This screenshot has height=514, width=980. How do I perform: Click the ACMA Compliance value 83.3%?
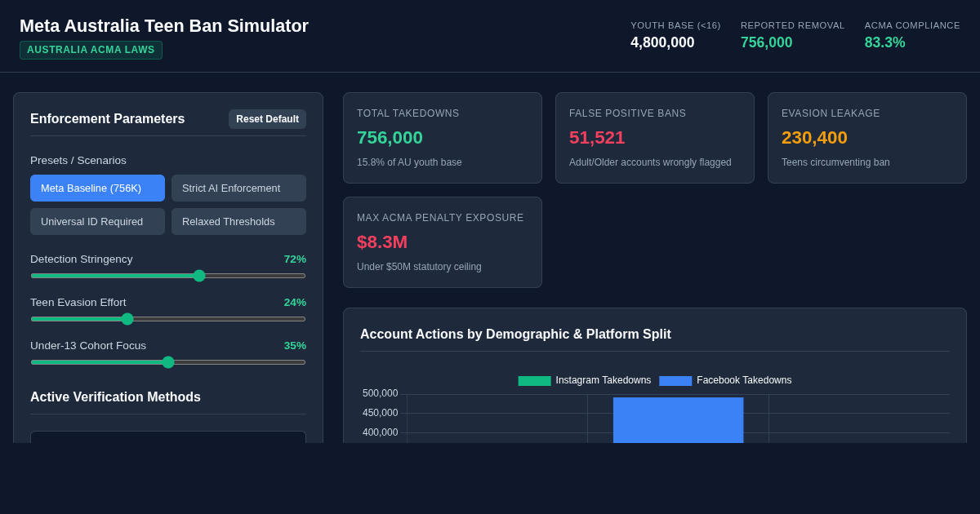[x=885, y=42]
